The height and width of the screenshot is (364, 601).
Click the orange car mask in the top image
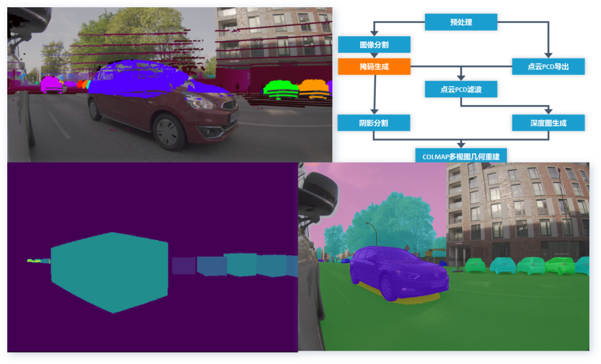click(x=314, y=88)
